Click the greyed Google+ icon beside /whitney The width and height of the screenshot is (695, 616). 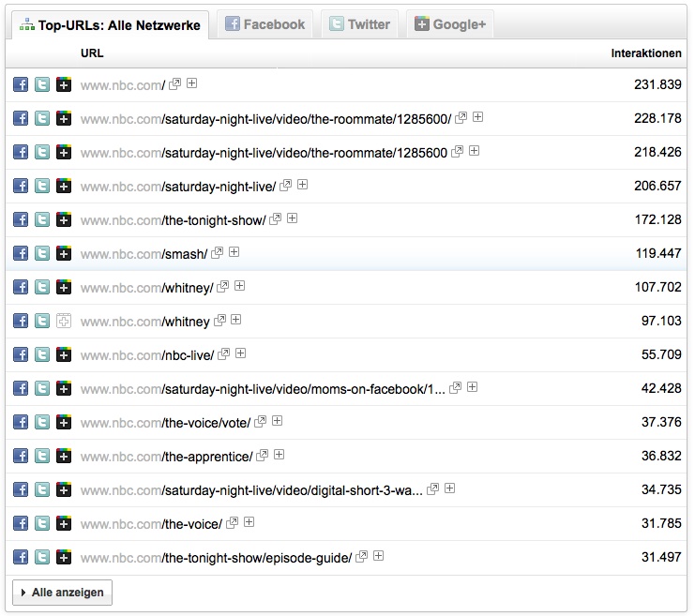pos(64,321)
